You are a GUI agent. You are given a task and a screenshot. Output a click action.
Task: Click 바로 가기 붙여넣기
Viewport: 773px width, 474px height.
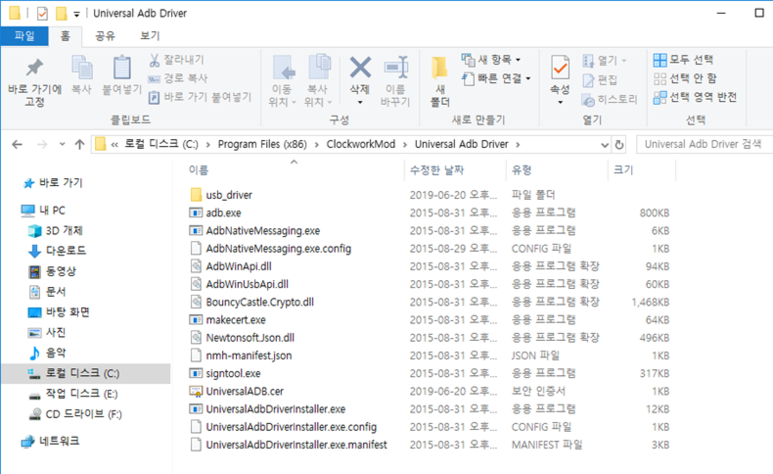pyautogui.click(x=200, y=97)
